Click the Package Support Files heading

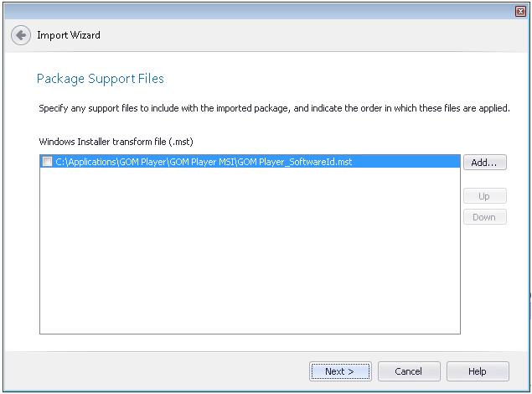click(101, 79)
